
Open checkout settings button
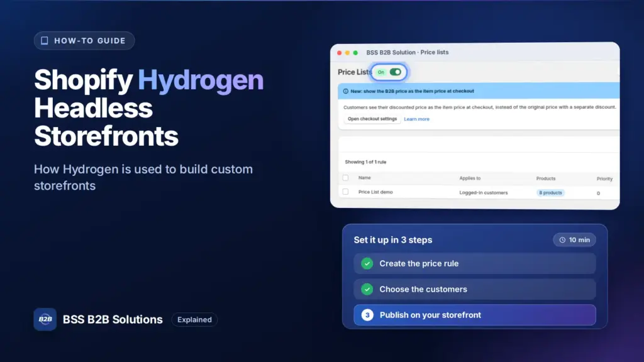tap(372, 119)
